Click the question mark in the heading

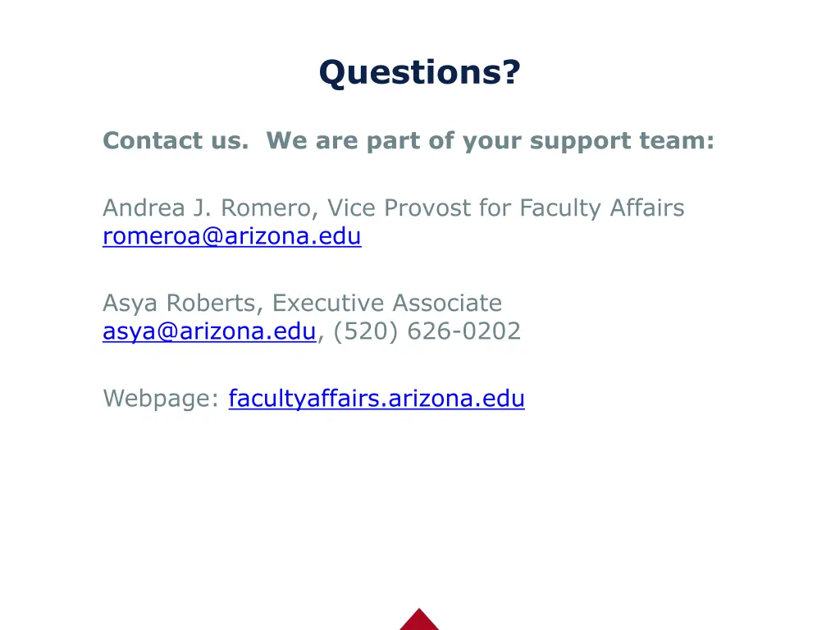(x=511, y=72)
